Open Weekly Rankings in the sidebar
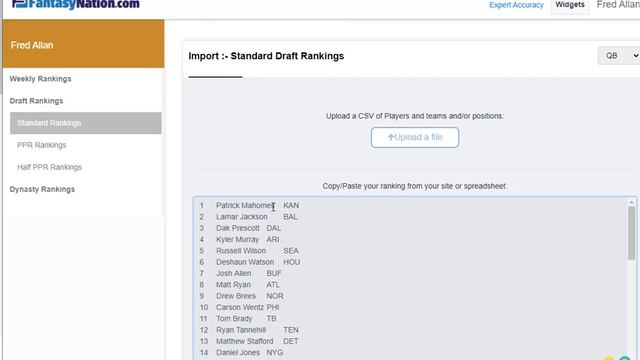Viewport: 640px width, 360px height. [40, 79]
